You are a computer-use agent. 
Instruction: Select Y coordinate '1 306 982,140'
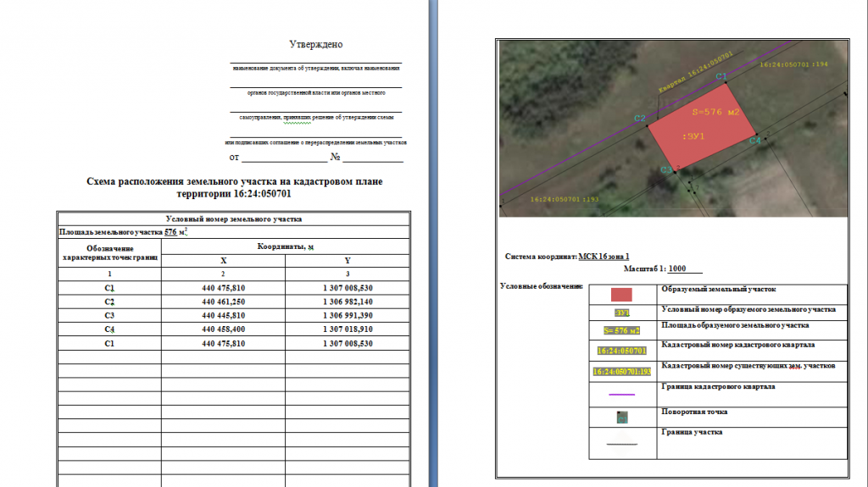coord(348,302)
